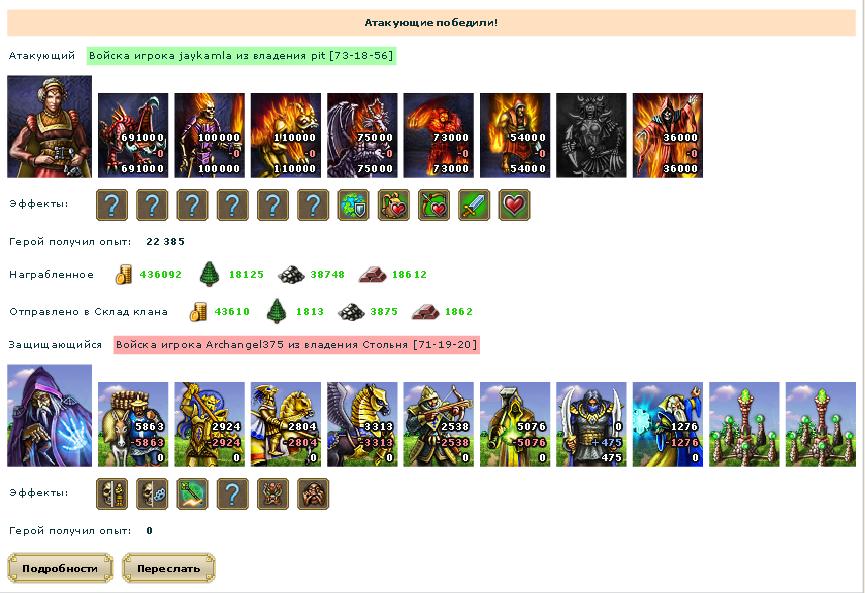Click the Подробности button
Viewport: 865px width, 593px height.
tap(60, 568)
